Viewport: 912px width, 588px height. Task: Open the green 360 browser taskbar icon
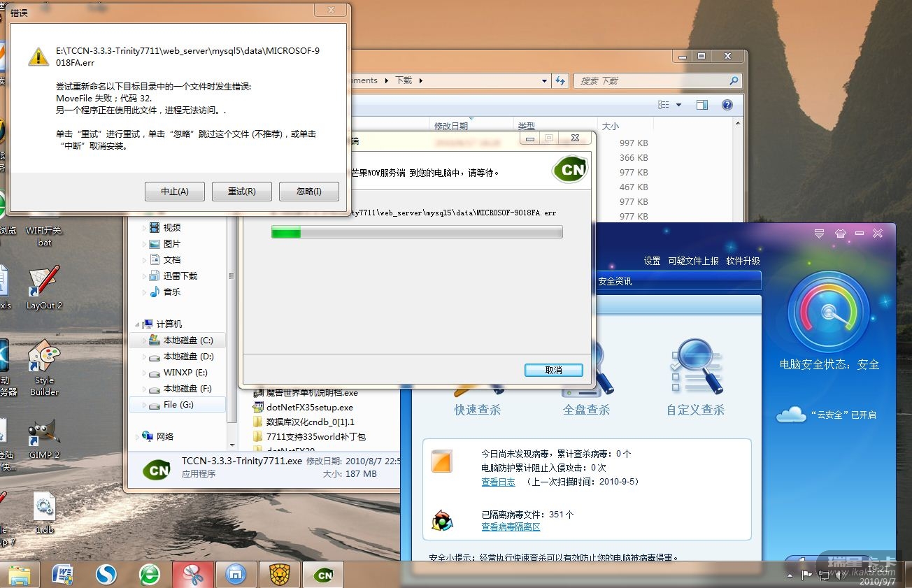tap(150, 575)
